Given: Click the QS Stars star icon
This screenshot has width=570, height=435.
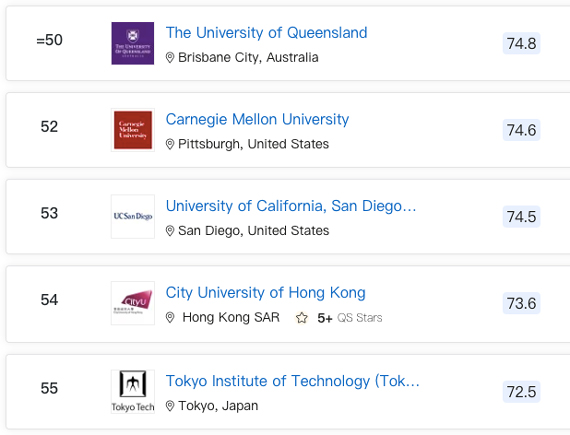Looking at the screenshot, I should [x=301, y=318].
